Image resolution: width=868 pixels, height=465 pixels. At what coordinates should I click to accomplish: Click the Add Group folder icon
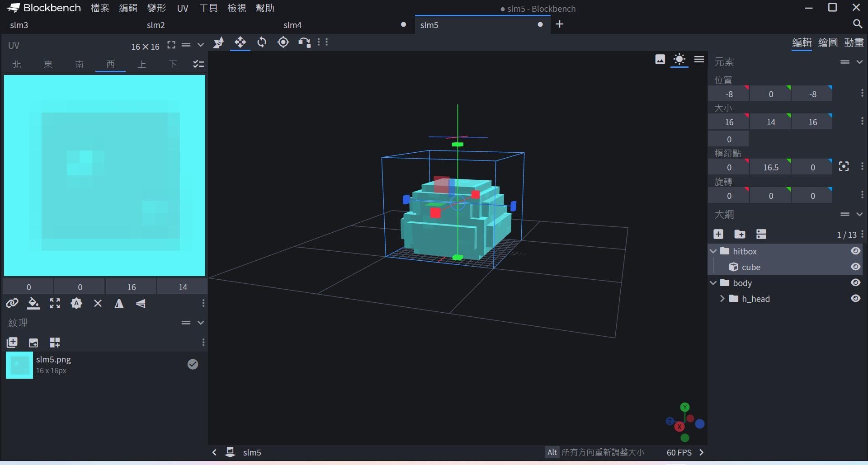(740, 234)
